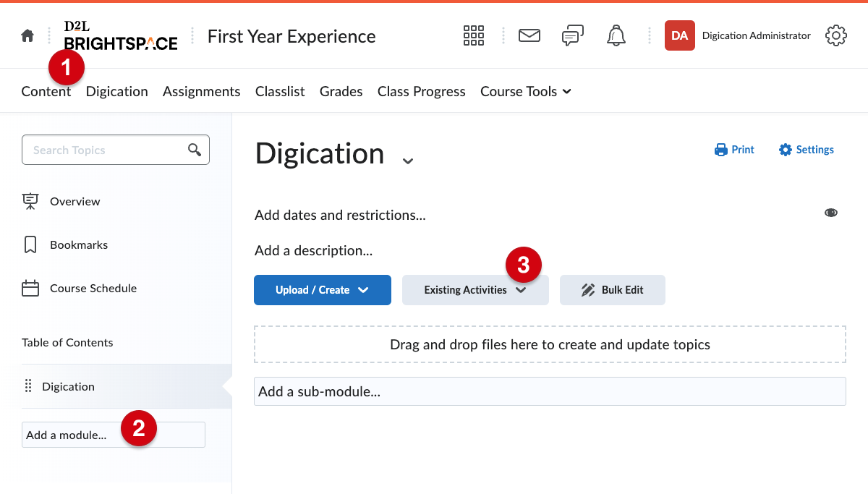Select Overview in the sidebar
Screen dimensions: 868x494
point(75,201)
